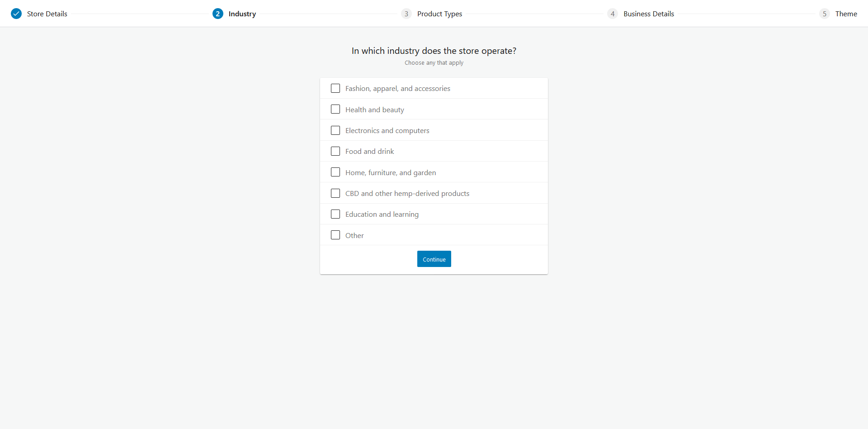The height and width of the screenshot is (429, 868).
Task: Select Education and learning checkbox
Action: (x=335, y=214)
